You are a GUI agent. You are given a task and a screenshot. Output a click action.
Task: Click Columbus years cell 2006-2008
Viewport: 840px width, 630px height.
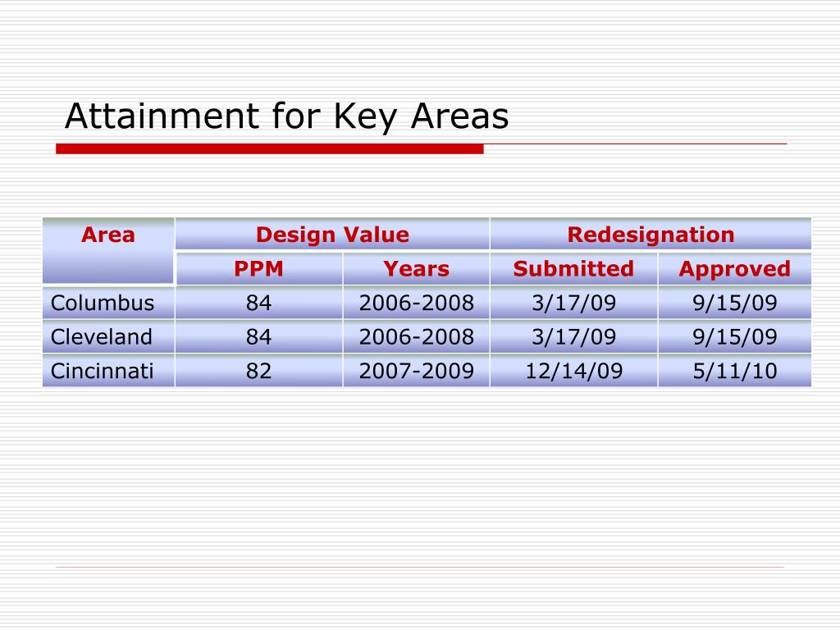416,303
